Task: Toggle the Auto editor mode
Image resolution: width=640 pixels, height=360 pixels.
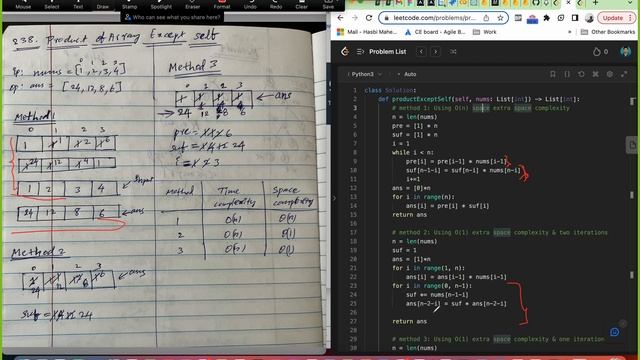Action: pos(407,74)
